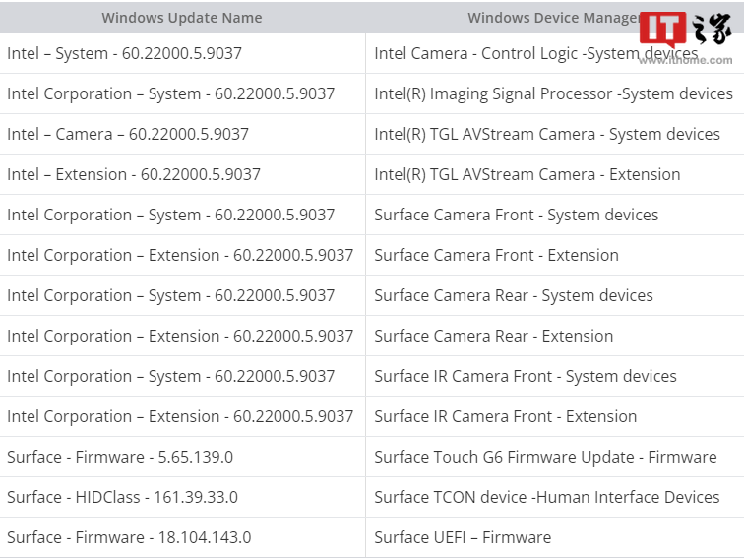This screenshot has width=744, height=560.
Task: Select Surface TCON device cell
Action: (547, 497)
